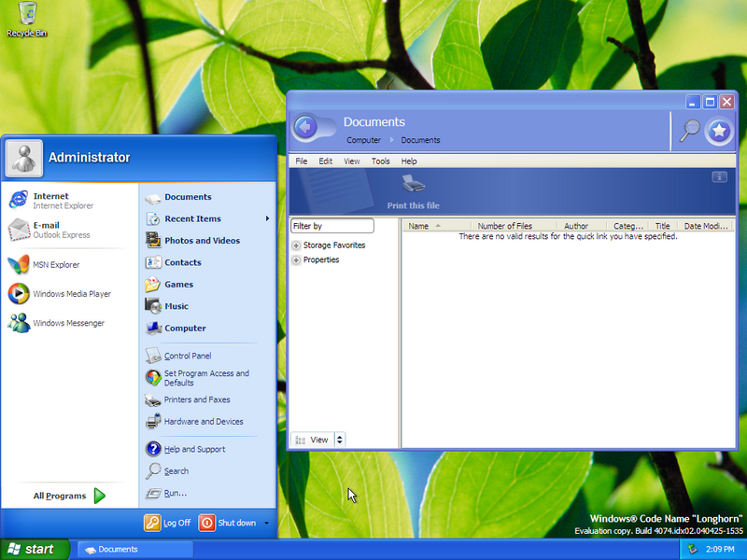Open the Tools menu
Screen dimensions: 747x560
(380, 161)
